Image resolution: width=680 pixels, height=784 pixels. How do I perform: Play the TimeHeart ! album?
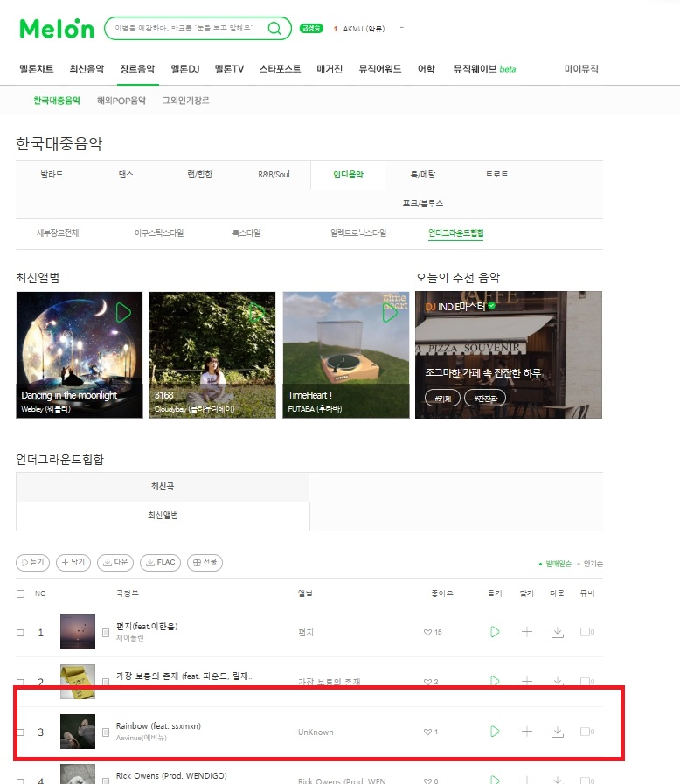pos(390,313)
